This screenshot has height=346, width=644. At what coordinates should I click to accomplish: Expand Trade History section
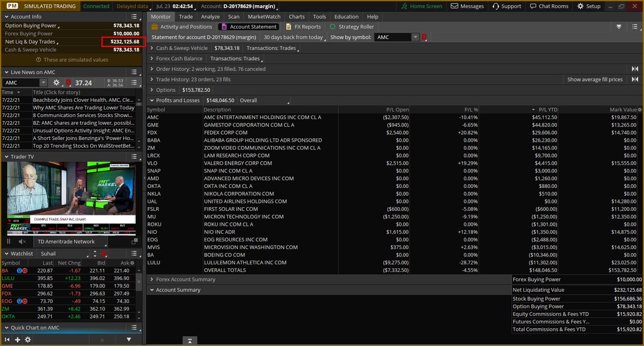pos(152,79)
